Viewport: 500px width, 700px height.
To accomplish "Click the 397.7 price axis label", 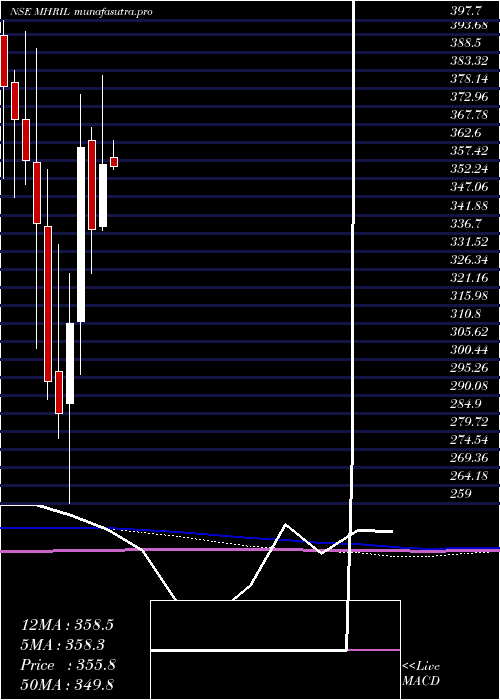I will pyautogui.click(x=466, y=12).
